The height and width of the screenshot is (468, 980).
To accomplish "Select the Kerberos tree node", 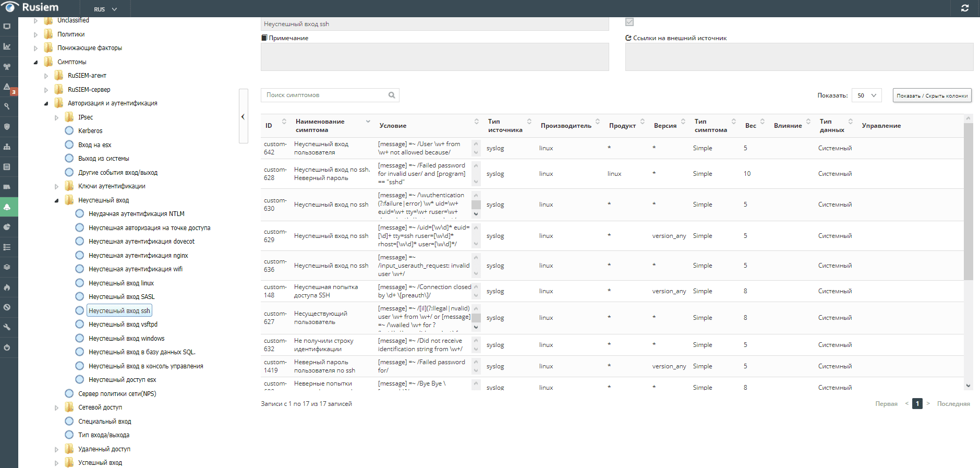I will 90,131.
